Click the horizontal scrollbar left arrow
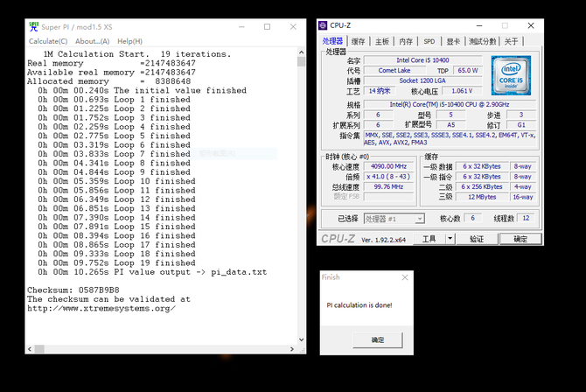This screenshot has width=586, height=392. [30, 349]
